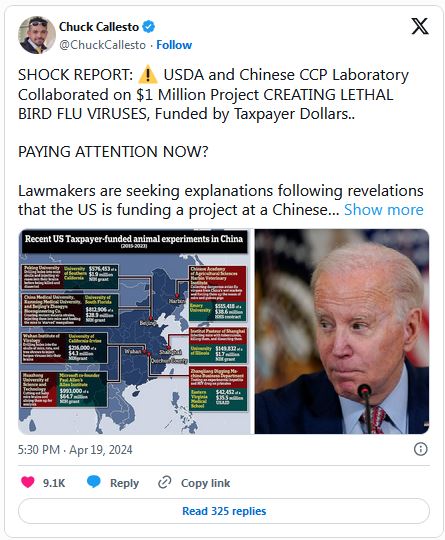The height and width of the screenshot is (540, 445).
Task: Open the photo of man at microphone
Action: click(342, 331)
